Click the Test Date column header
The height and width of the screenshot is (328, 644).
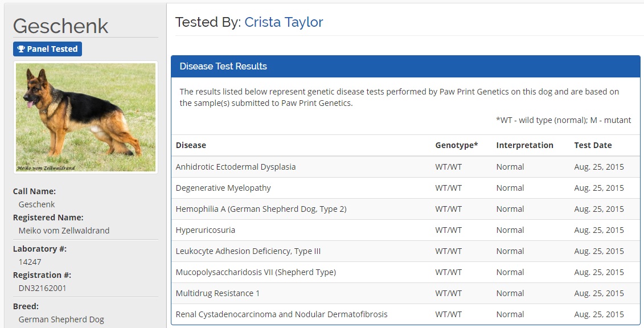click(x=593, y=145)
